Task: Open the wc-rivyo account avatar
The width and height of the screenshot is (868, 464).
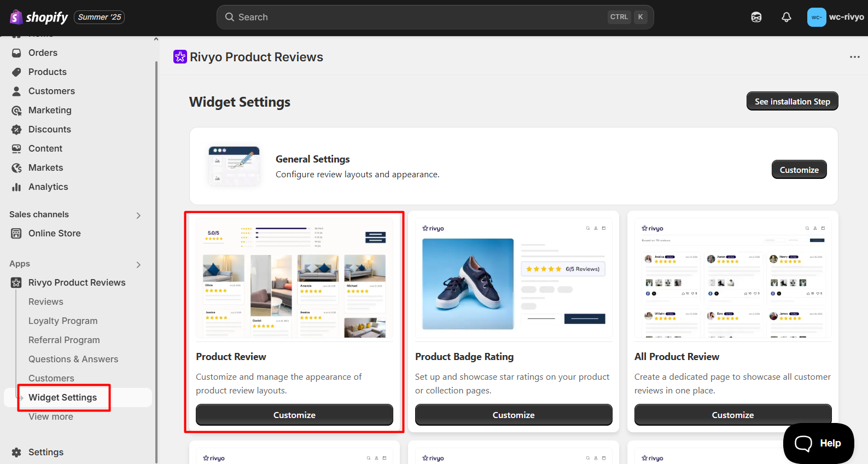Action: tap(817, 18)
